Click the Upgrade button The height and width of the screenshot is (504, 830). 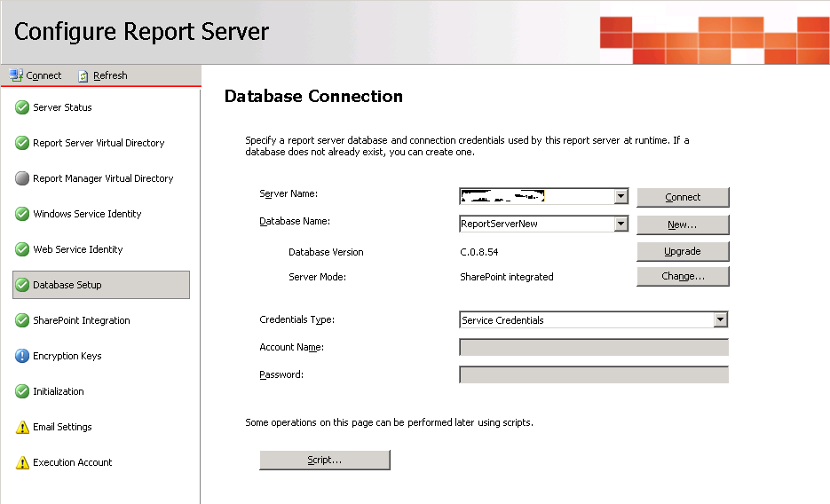pyautogui.click(x=683, y=251)
